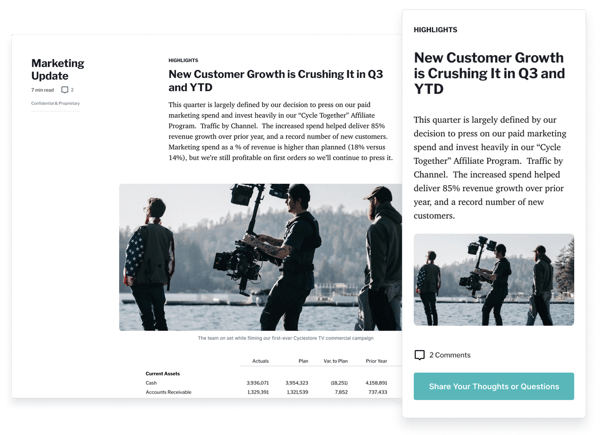
Task: Click HIGHLIGHTS label in the main report
Action: point(183,60)
